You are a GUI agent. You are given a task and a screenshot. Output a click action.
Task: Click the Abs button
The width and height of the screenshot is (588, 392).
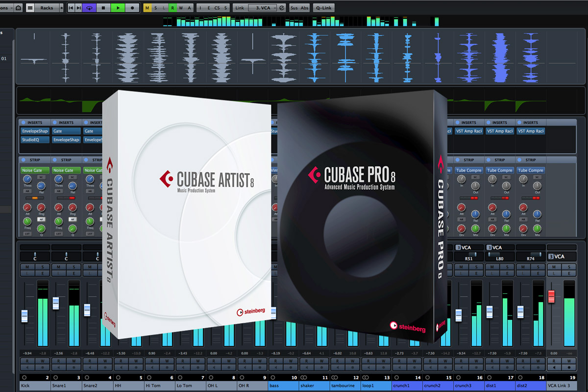coord(305,8)
